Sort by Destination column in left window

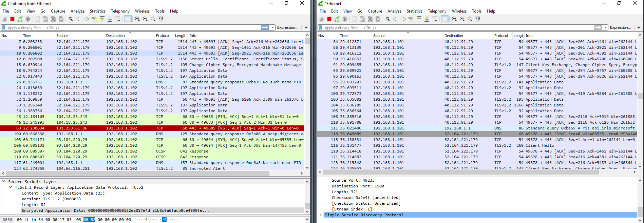(x=130, y=36)
